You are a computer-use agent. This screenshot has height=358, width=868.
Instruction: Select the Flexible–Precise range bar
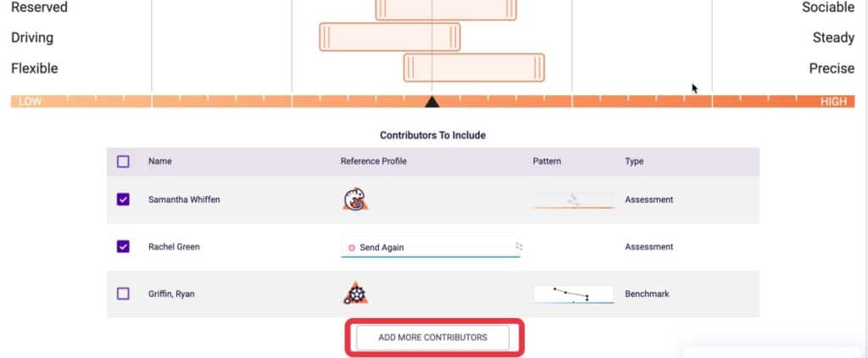pos(474,68)
